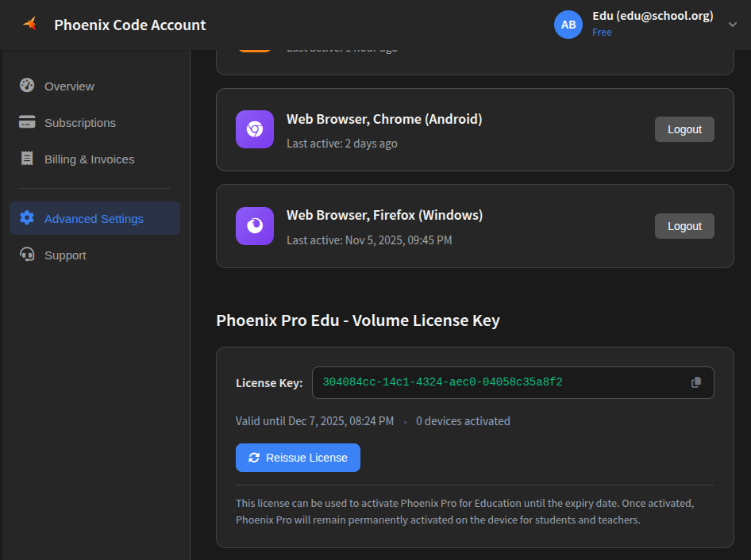Click the 0 devices activated text
The image size is (751, 560).
(x=463, y=421)
